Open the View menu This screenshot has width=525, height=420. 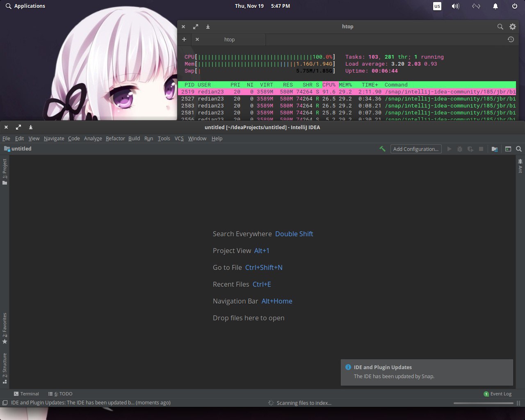pos(34,138)
